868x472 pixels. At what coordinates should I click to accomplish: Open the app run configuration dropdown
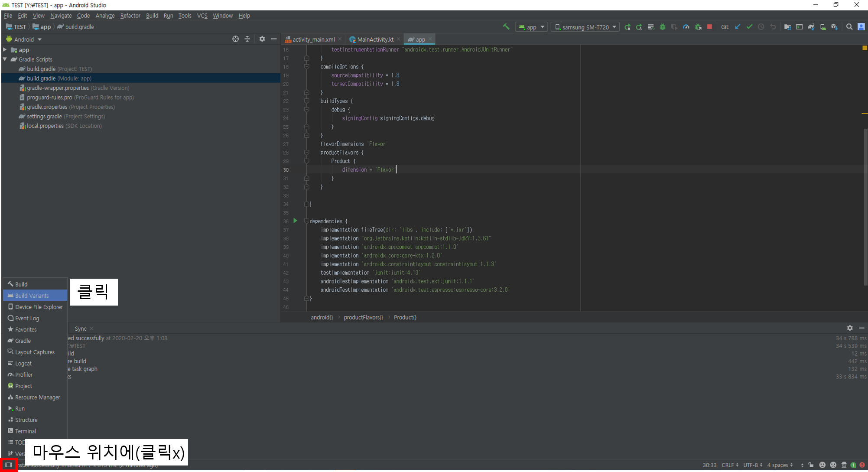point(532,27)
